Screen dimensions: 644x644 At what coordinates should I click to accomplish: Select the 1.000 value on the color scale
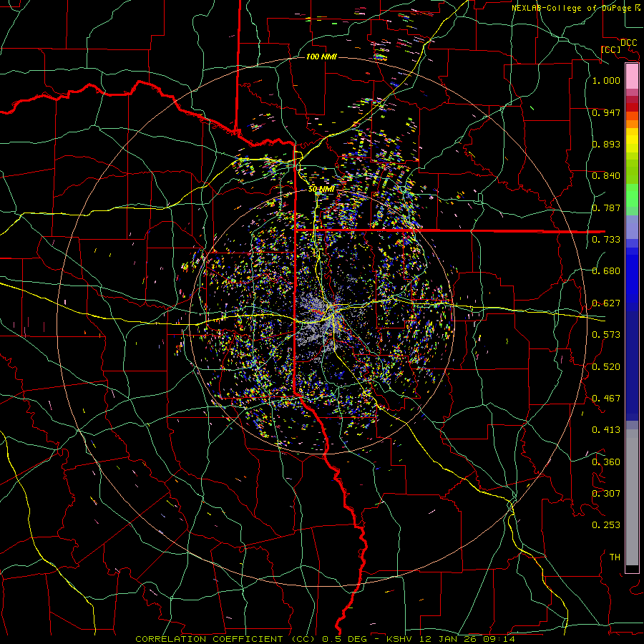[606, 80]
